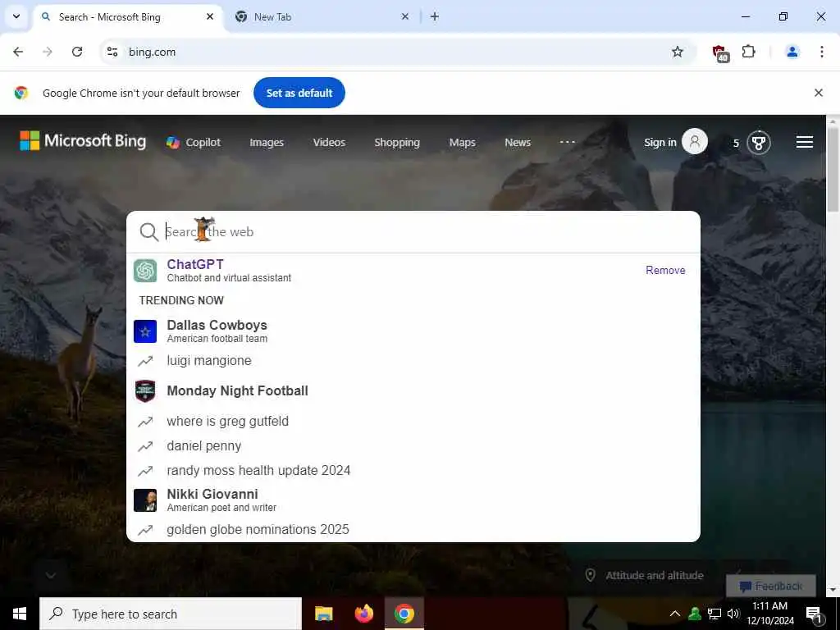Click Set as default button
The width and height of the screenshot is (840, 630).
tap(299, 93)
